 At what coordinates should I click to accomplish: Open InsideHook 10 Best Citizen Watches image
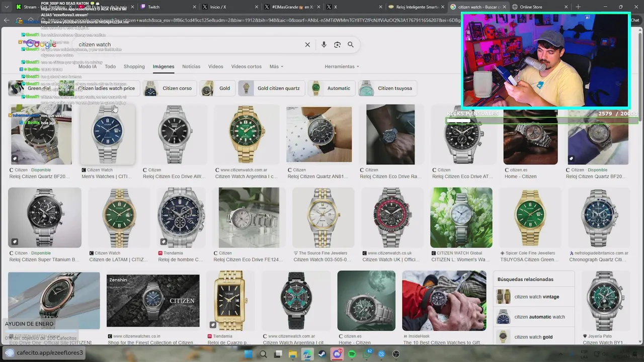[444, 301]
